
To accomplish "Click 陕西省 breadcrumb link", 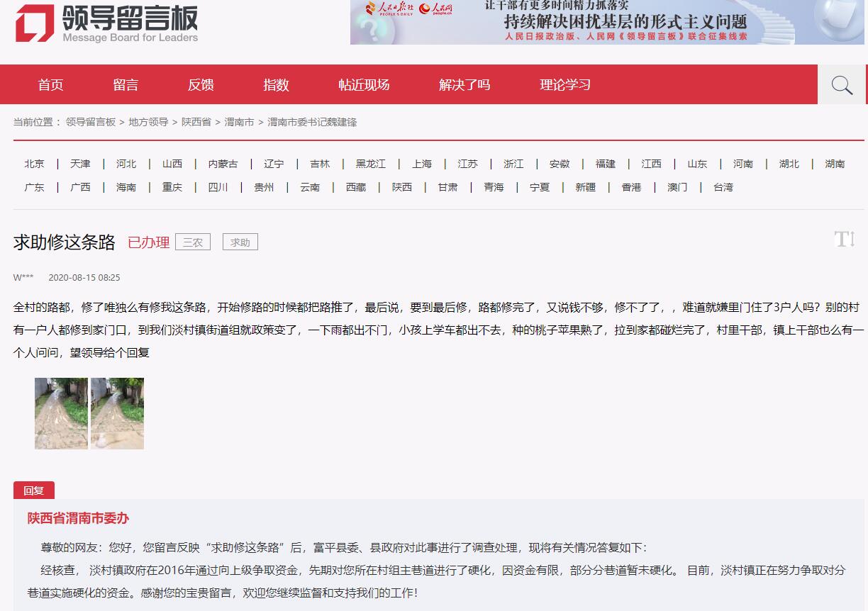I will (196, 122).
